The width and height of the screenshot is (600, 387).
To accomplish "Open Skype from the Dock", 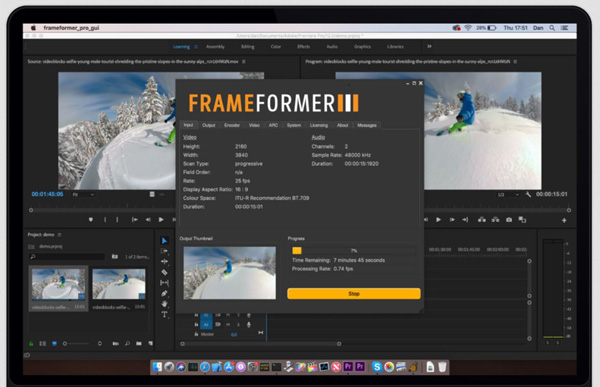I will (x=377, y=367).
